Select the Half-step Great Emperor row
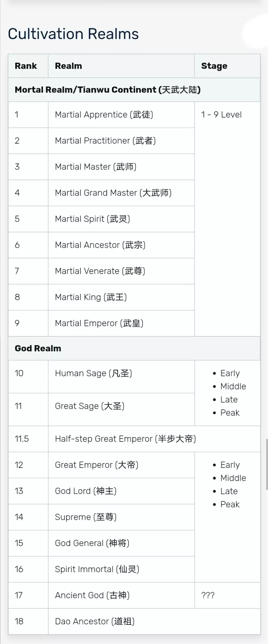The image size is (268, 644). [125, 439]
